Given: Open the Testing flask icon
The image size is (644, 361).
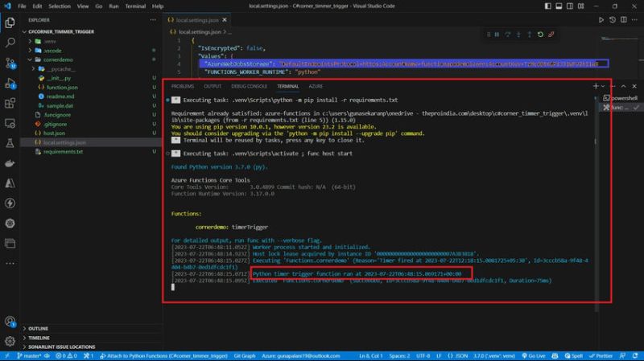Looking at the screenshot, I should point(10,143).
